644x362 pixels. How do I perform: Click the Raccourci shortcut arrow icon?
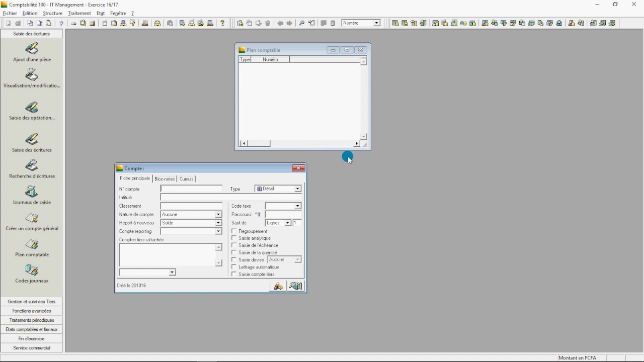click(x=258, y=214)
